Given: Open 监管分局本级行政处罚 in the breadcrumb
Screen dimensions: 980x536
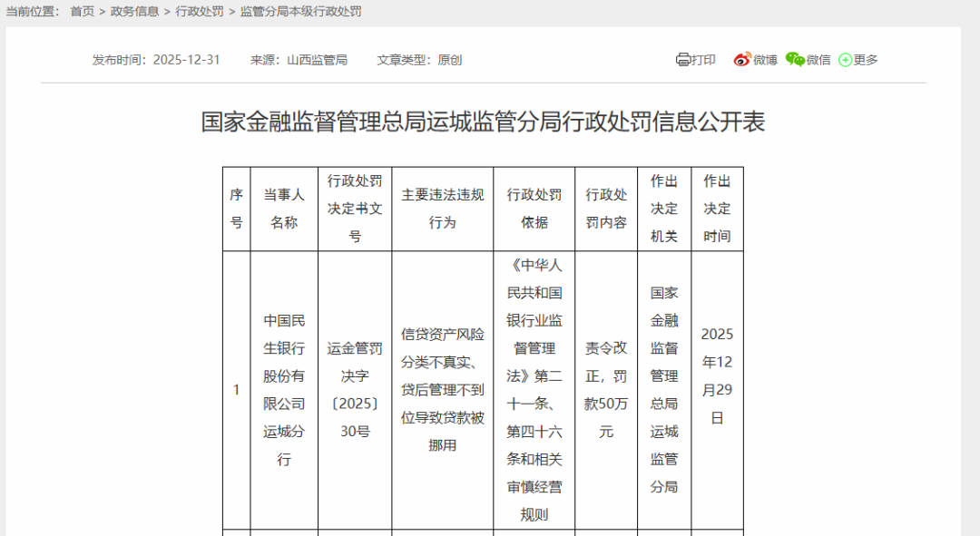Looking at the screenshot, I should pyautogui.click(x=300, y=11).
